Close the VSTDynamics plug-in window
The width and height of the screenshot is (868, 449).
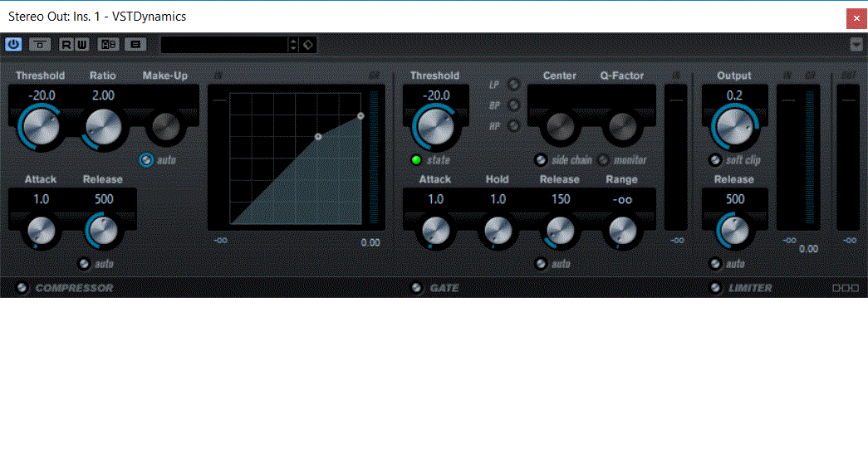tap(856, 18)
